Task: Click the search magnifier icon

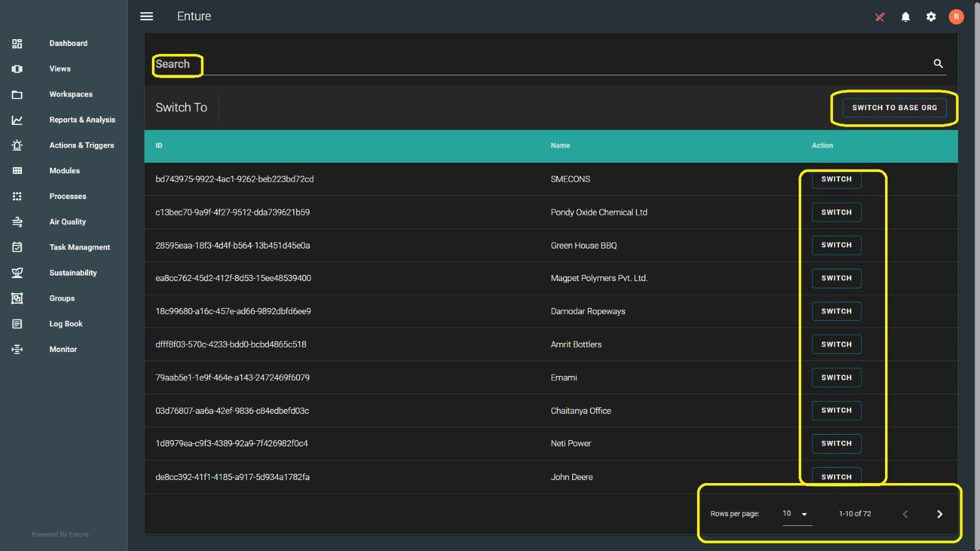Action: tap(938, 64)
